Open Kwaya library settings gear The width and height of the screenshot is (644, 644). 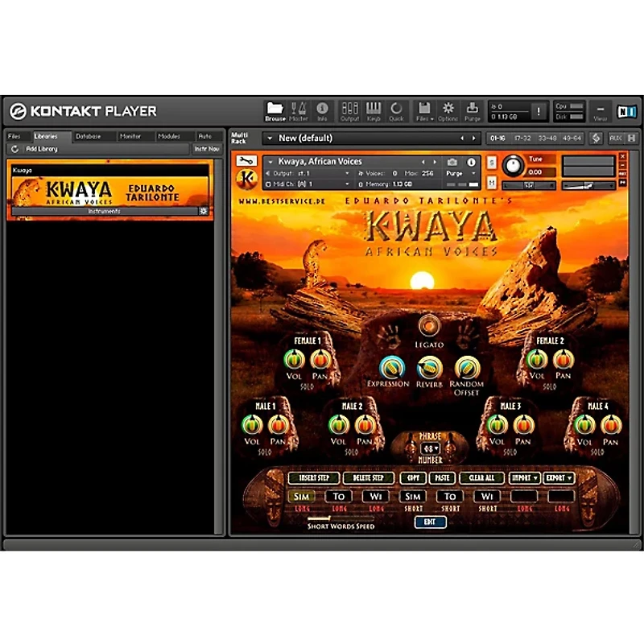(x=203, y=211)
